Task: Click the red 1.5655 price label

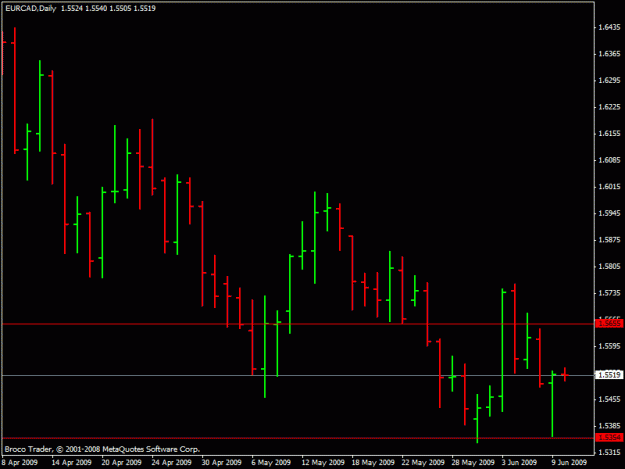Action: (x=609, y=324)
